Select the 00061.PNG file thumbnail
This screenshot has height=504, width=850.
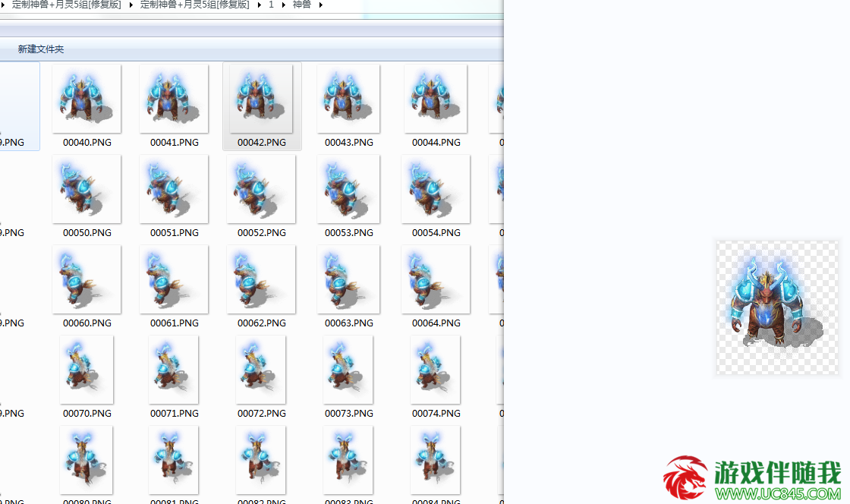174,279
